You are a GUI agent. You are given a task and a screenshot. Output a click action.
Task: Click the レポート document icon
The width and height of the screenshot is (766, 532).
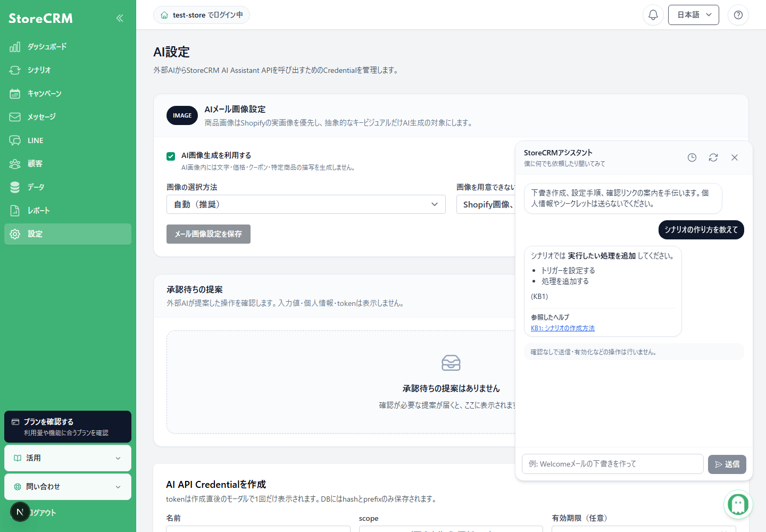(x=15, y=211)
